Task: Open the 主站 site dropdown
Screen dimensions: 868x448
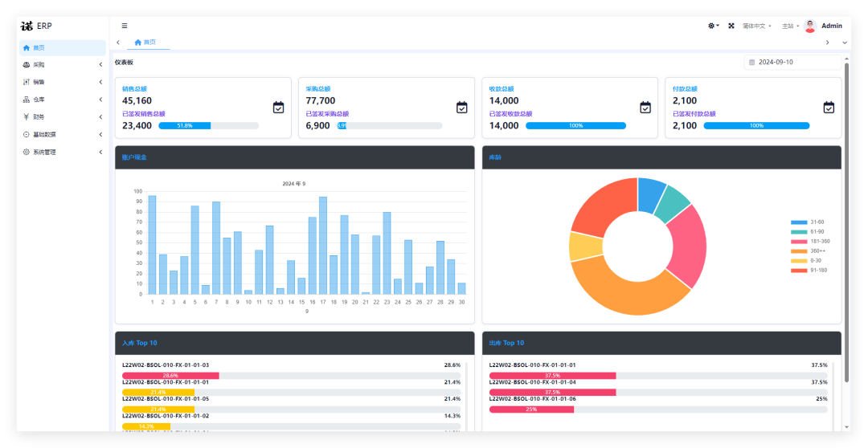Action: [790, 26]
